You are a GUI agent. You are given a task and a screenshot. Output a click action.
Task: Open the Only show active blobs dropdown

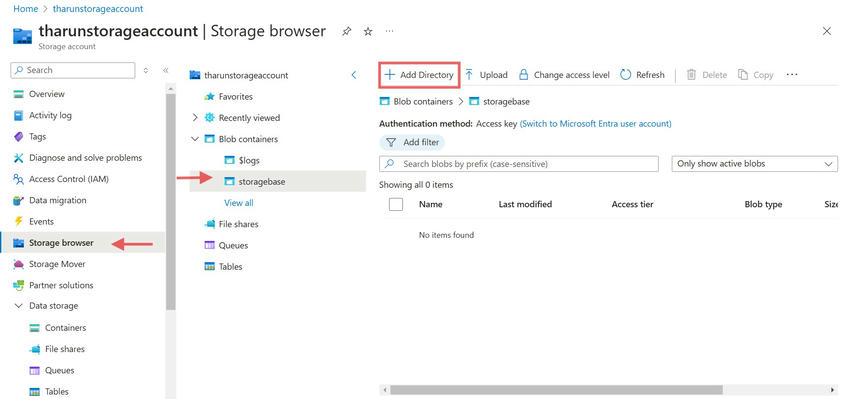(754, 164)
